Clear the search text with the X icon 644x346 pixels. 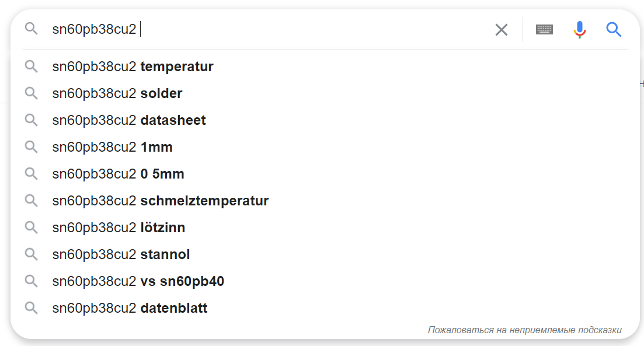[501, 30]
